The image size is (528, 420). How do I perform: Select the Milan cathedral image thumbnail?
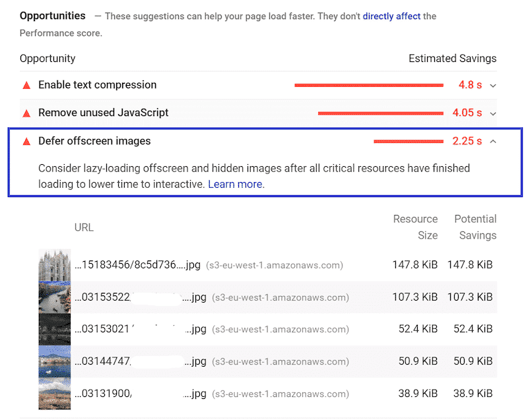55,264
